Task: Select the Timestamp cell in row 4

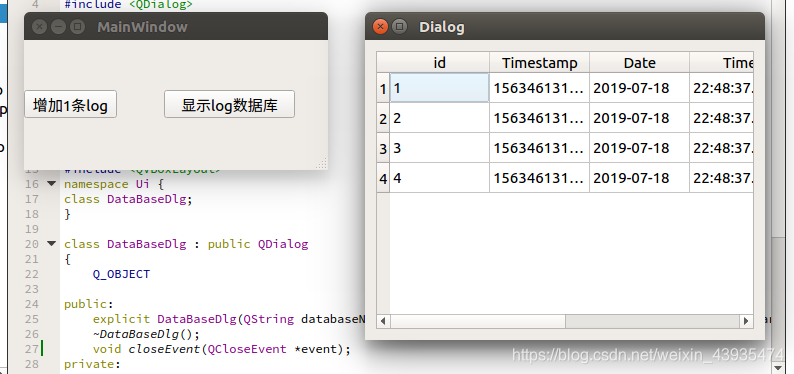Action: [539, 178]
